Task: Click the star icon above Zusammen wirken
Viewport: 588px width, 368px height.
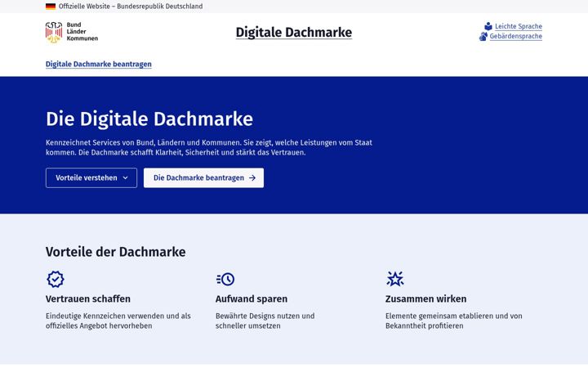Action: tap(395, 279)
